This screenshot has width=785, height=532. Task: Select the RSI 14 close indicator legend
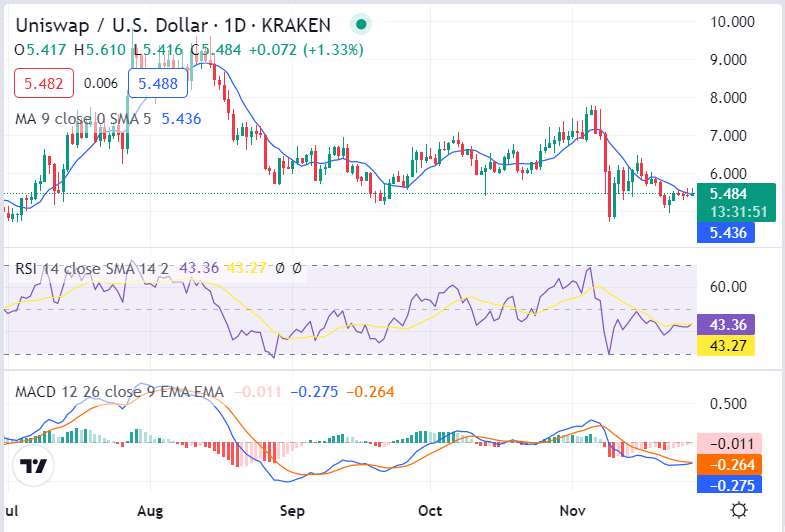click(92, 269)
